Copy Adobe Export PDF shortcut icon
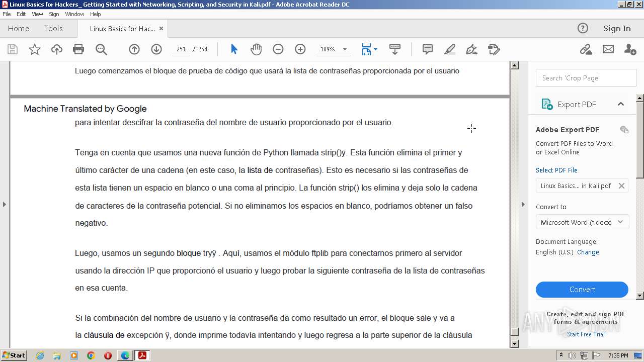The height and width of the screenshot is (362, 644). point(624,129)
